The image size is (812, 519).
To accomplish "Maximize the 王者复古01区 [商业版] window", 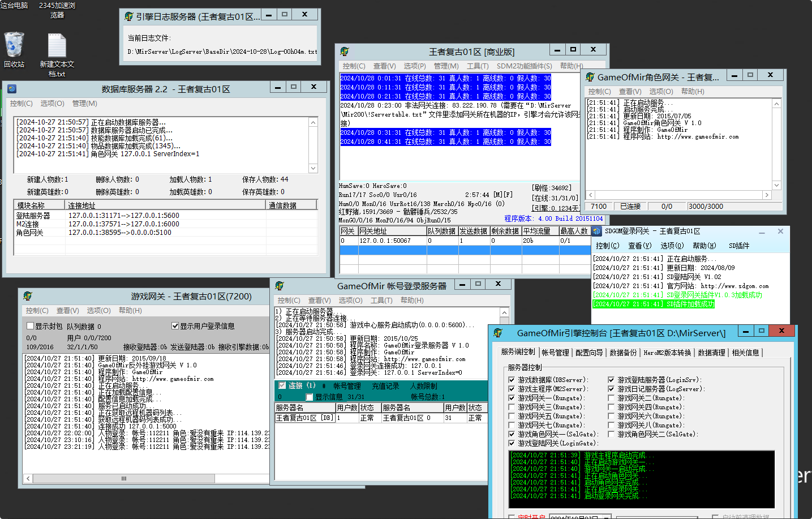I will (x=573, y=49).
